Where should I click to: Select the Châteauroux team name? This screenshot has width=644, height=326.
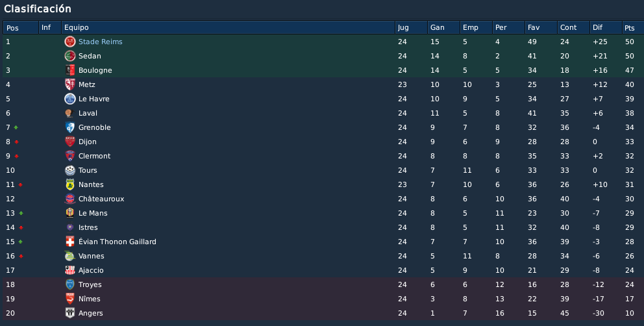tap(101, 199)
